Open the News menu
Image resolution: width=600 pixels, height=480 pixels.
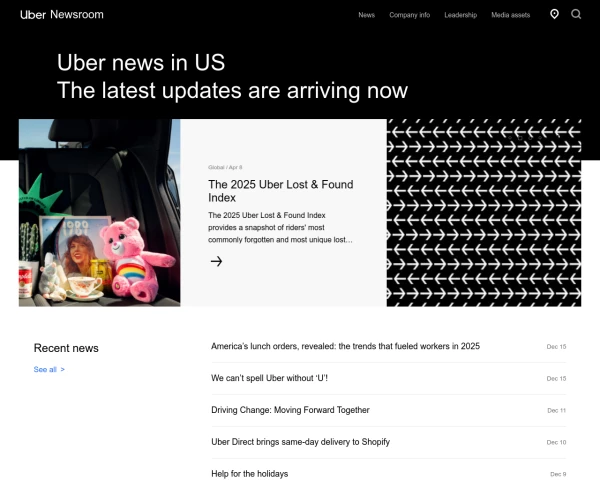tap(366, 15)
